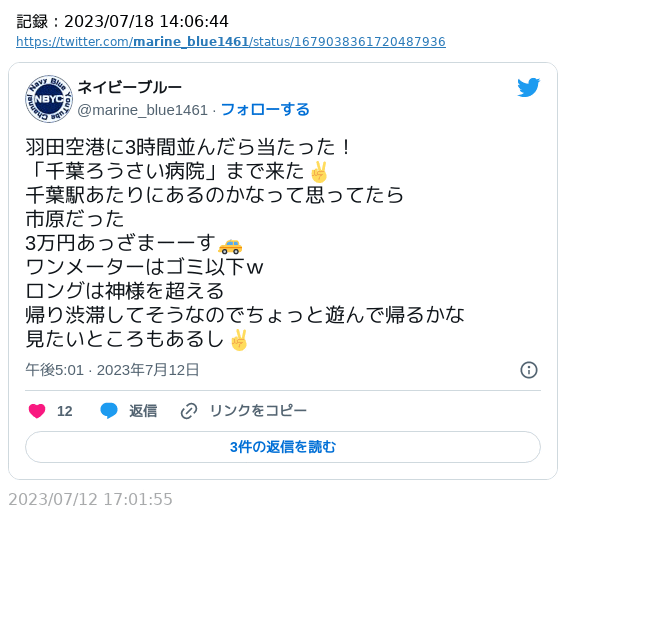Follow the account via フォローする
The height and width of the screenshot is (633, 660).
[x=265, y=109]
